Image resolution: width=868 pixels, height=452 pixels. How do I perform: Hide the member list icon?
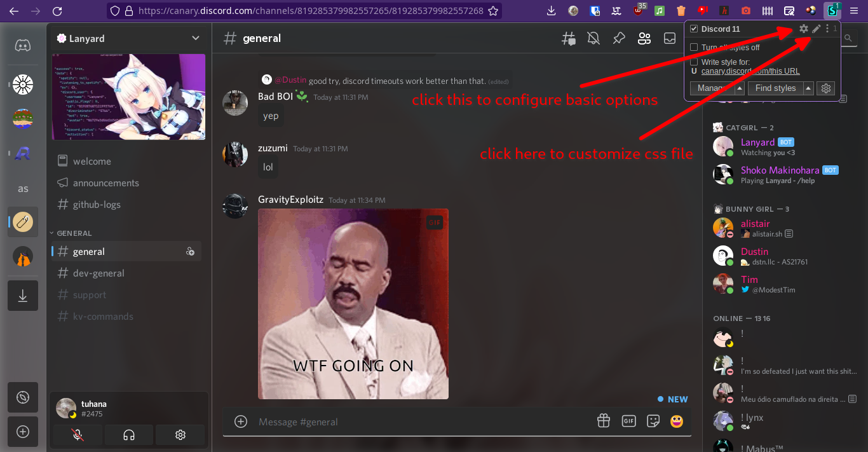(644, 39)
